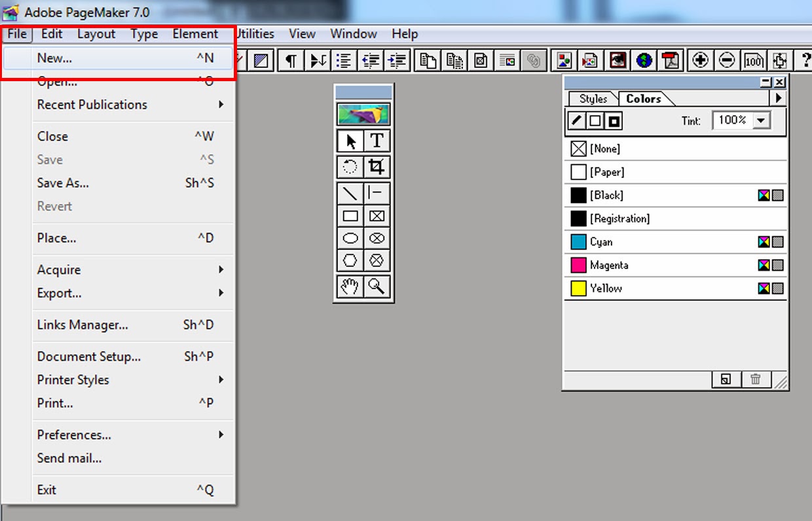Select the Cropping tool
The image size is (812, 521).
378,167
